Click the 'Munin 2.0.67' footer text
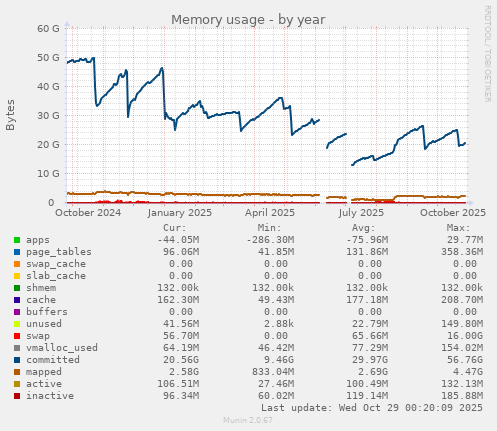 tap(248, 420)
